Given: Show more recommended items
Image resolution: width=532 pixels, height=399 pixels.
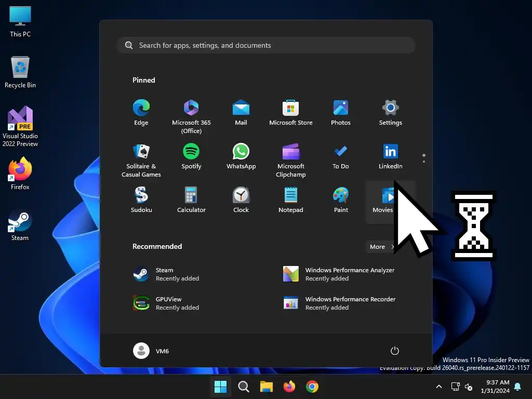Looking at the screenshot, I should [381, 247].
